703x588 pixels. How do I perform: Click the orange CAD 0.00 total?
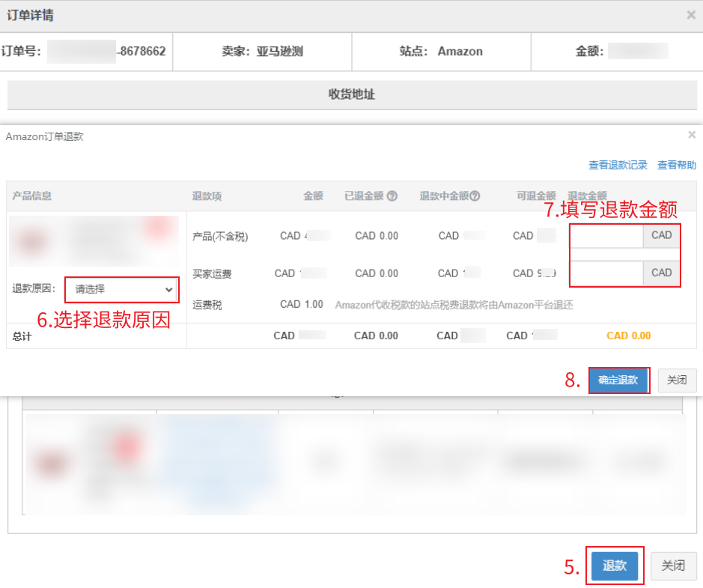pyautogui.click(x=629, y=336)
